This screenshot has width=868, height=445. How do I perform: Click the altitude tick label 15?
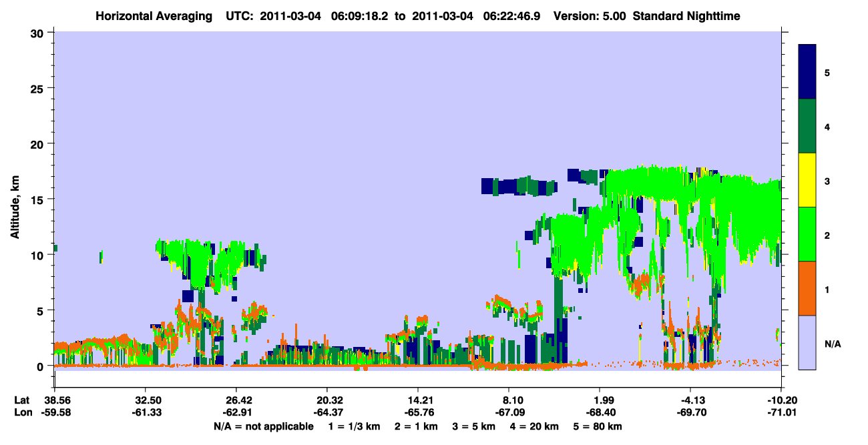point(39,199)
